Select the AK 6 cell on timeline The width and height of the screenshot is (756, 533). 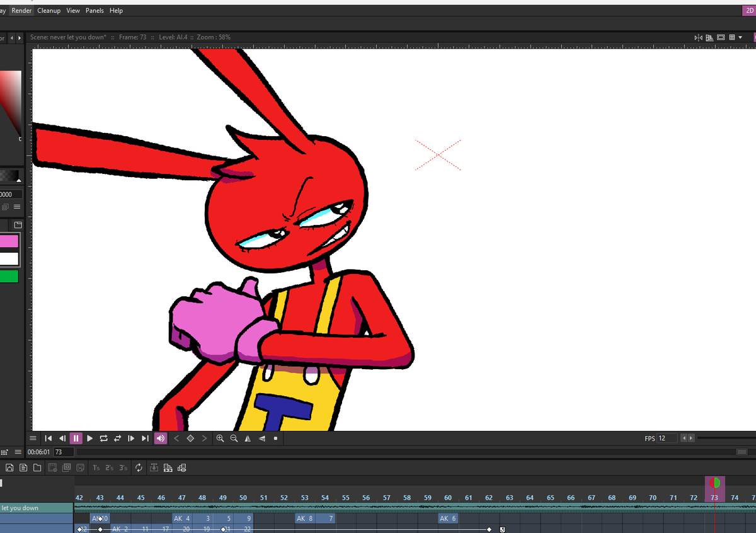pos(449,519)
